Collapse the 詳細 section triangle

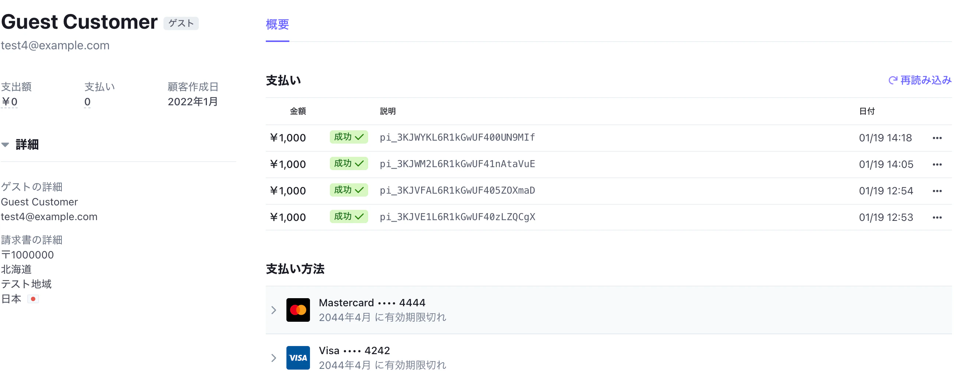pyautogui.click(x=5, y=145)
